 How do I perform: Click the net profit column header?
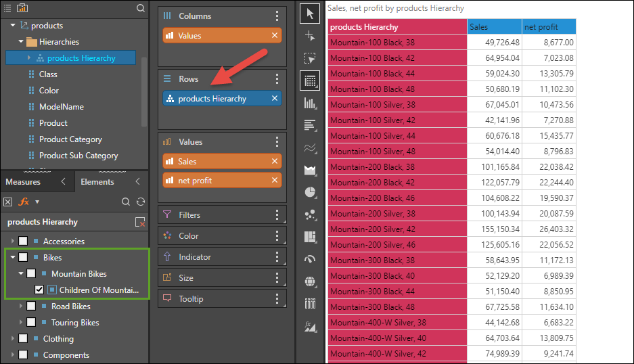pyautogui.click(x=549, y=27)
